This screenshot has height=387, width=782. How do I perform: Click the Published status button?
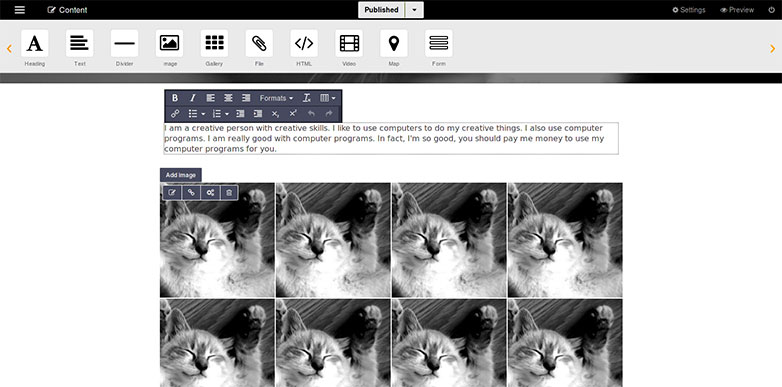point(382,10)
